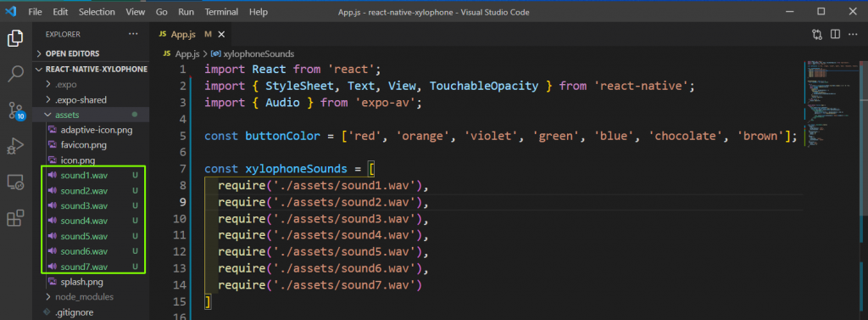Split the editor to the right

835,35
